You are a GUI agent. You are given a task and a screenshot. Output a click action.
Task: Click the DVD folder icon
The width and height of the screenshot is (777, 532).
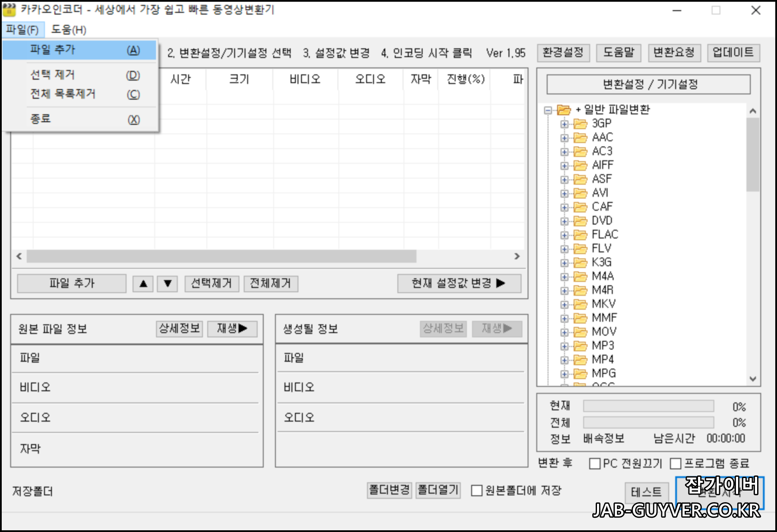[580, 221]
